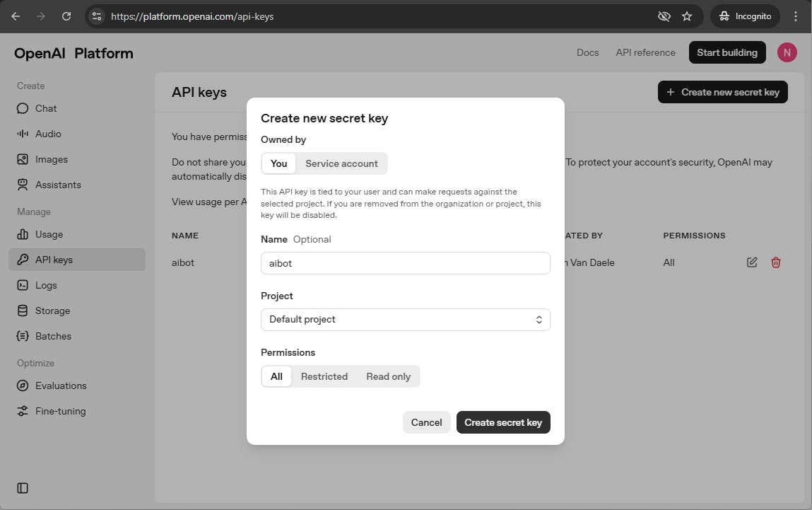The width and height of the screenshot is (812, 510).
Task: Switch permissions to Restricted
Action: pos(324,376)
